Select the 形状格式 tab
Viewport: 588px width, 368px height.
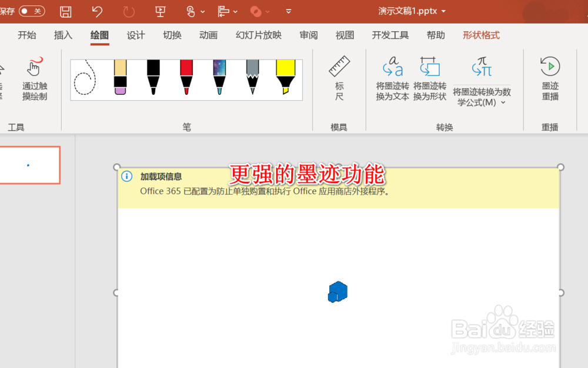tap(481, 35)
